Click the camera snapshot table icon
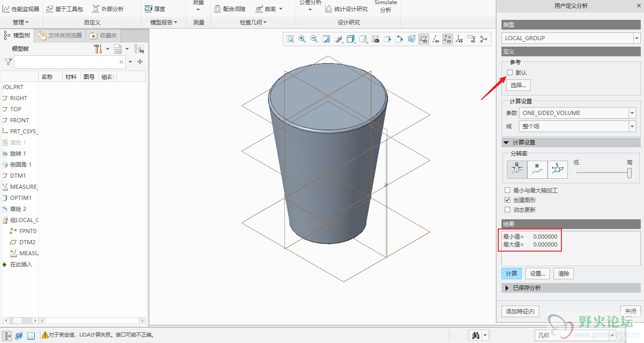644x343 pixels. coord(375,39)
